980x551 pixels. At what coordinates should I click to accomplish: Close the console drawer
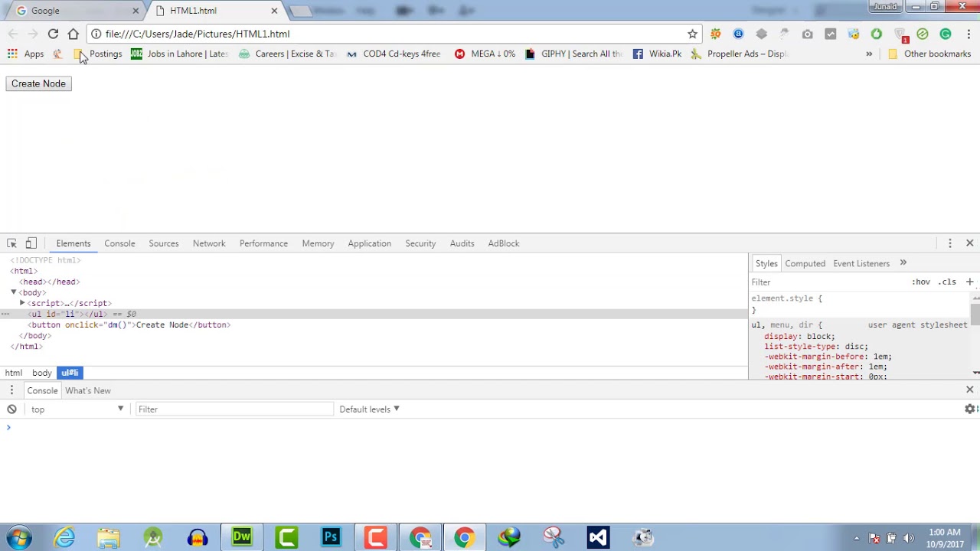click(x=969, y=390)
